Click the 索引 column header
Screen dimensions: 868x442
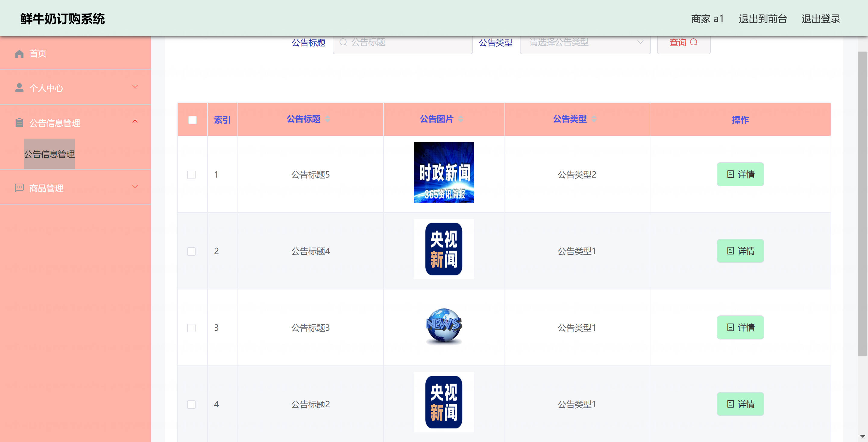[x=222, y=120]
